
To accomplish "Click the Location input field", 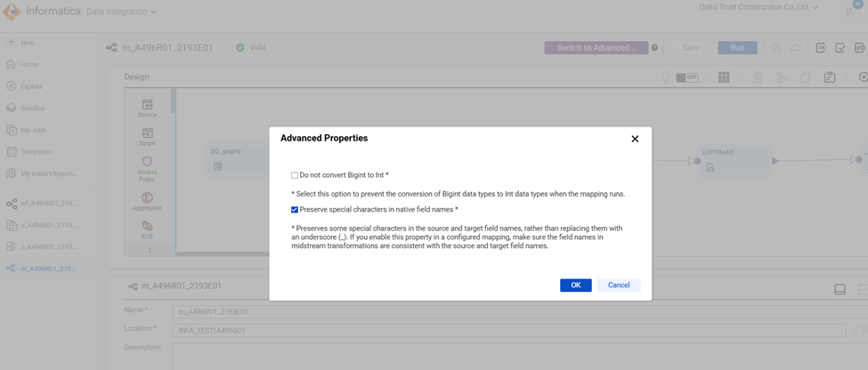I will (509, 331).
